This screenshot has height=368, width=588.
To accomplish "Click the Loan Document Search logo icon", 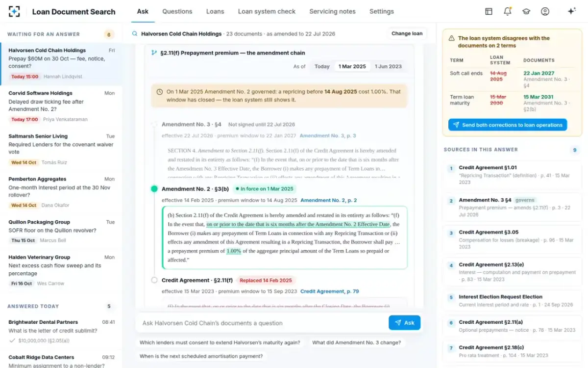I will click(x=15, y=11).
